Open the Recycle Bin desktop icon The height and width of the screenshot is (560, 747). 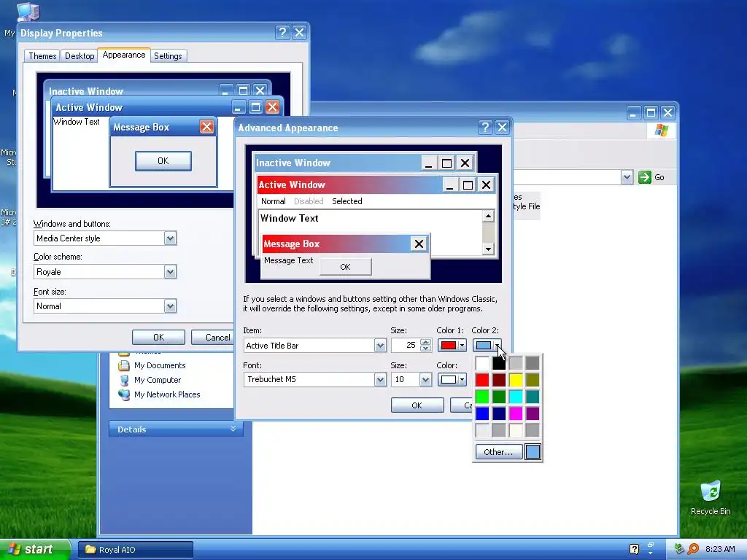711,491
